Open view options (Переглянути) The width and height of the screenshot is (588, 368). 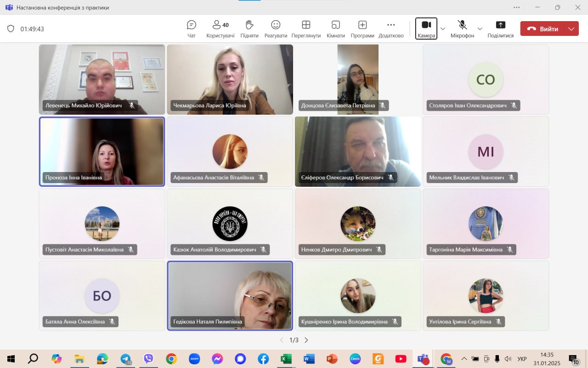tap(306, 29)
